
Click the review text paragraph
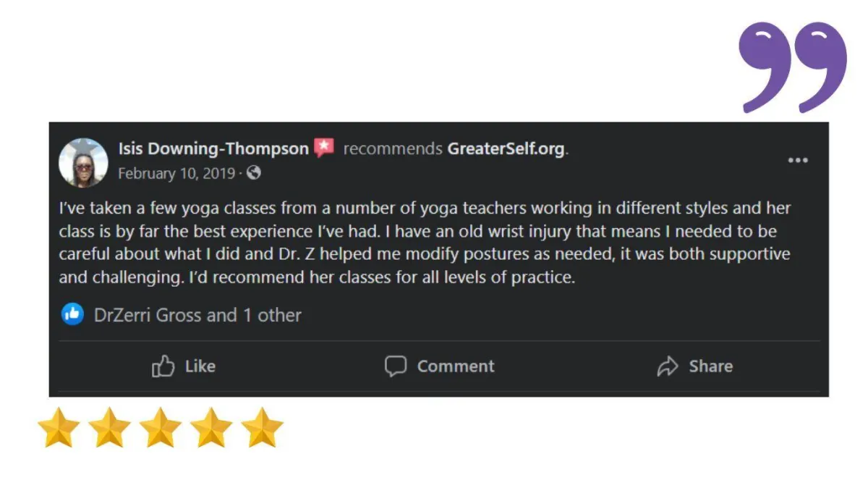click(x=425, y=243)
